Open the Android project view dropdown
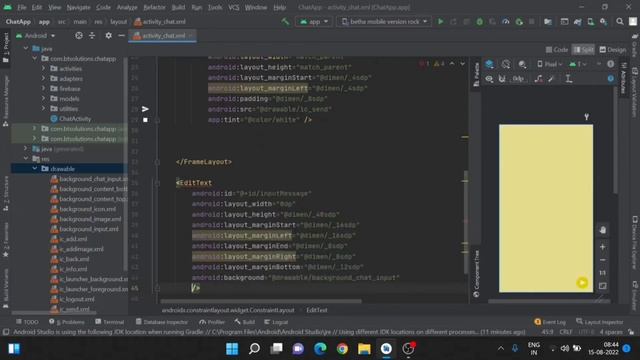 (x=36, y=36)
